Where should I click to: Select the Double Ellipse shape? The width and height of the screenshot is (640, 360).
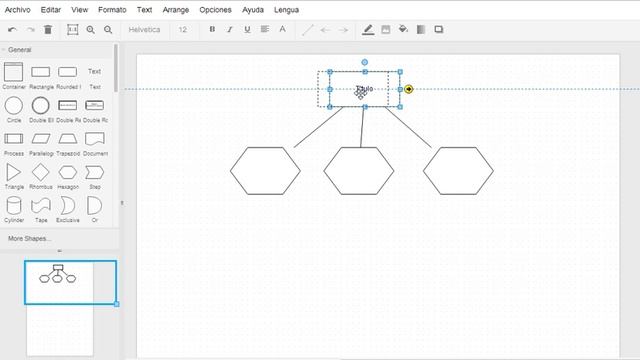[41, 106]
